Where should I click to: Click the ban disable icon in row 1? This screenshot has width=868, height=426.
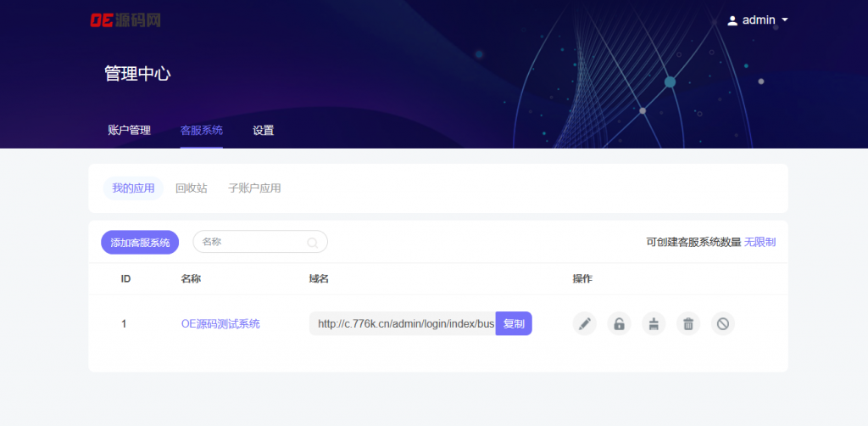pyautogui.click(x=723, y=323)
